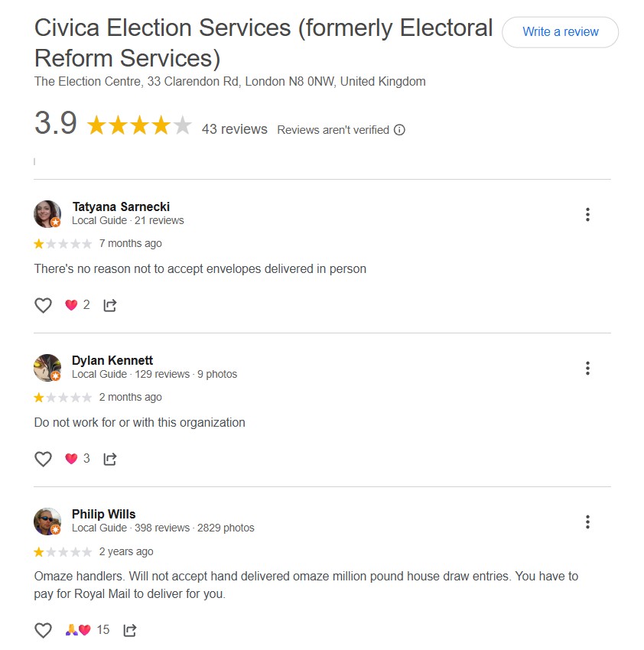Open the 43 reviews link
Screen dimensions: 644x650
tap(235, 129)
